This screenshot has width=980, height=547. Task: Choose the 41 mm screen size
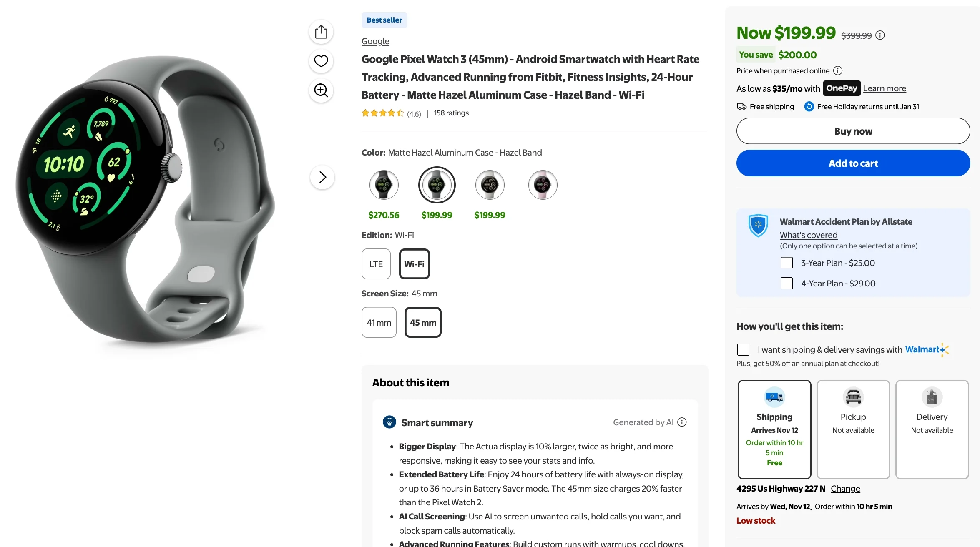point(379,322)
